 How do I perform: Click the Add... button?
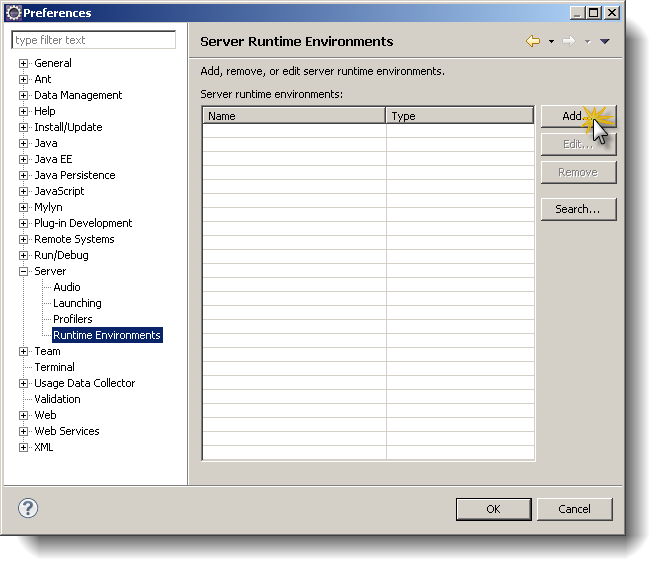coord(579,116)
